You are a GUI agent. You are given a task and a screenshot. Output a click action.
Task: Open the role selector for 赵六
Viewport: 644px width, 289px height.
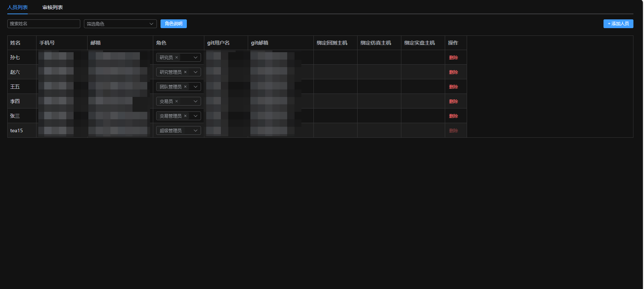pyautogui.click(x=195, y=72)
